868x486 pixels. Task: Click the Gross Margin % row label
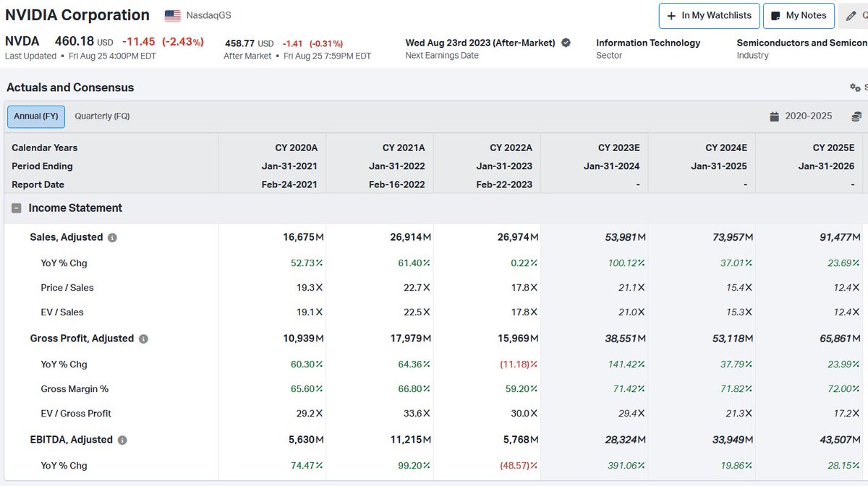tap(75, 389)
